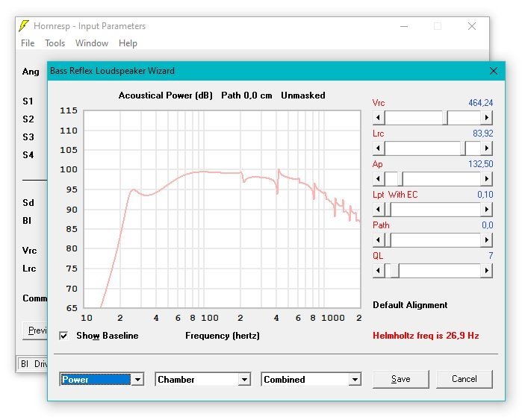522x420 pixels.
Task: Open File menu in Hornresp window
Action: point(28,43)
